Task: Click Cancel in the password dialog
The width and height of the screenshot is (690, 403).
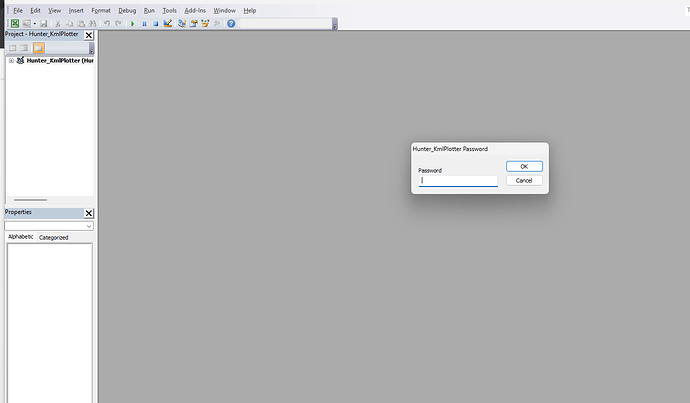Action: tap(524, 180)
